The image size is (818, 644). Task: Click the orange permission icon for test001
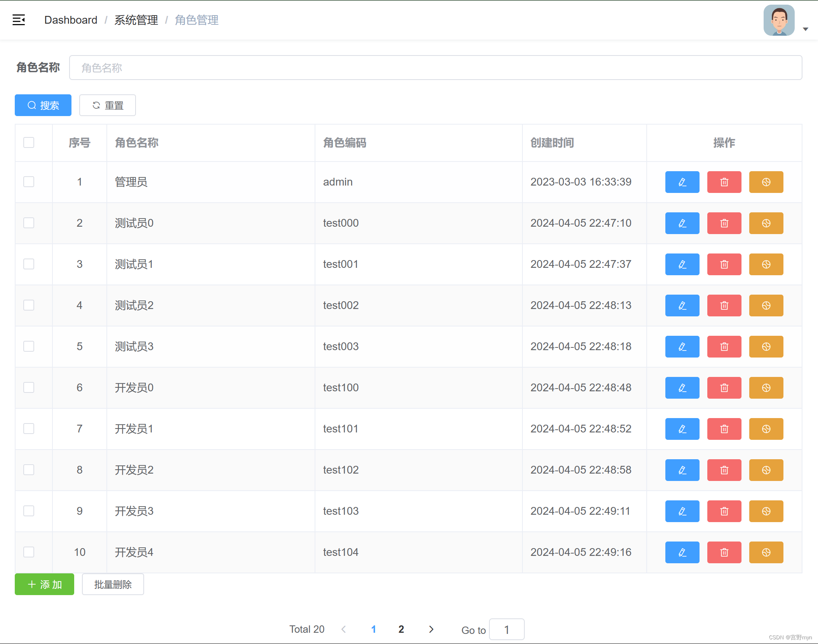click(766, 264)
